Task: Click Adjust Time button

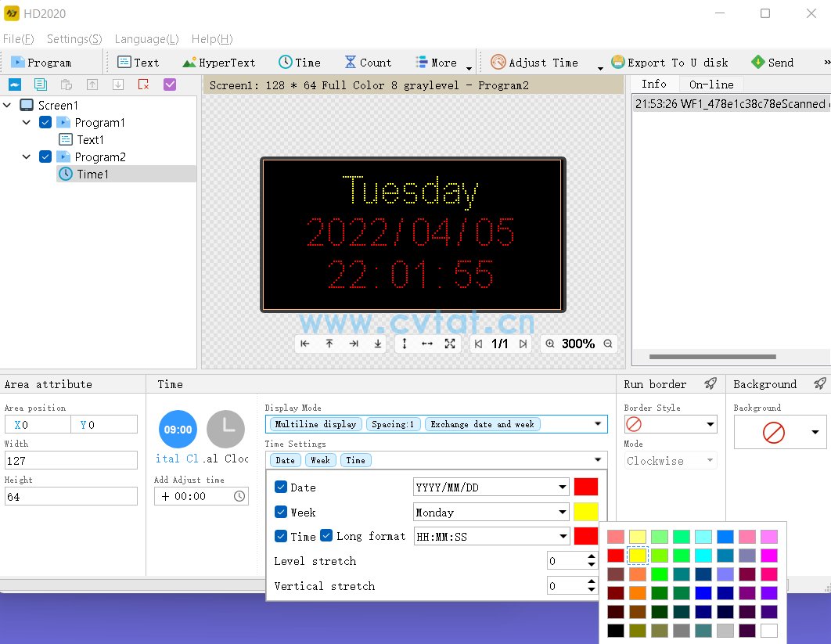Action: pos(534,63)
